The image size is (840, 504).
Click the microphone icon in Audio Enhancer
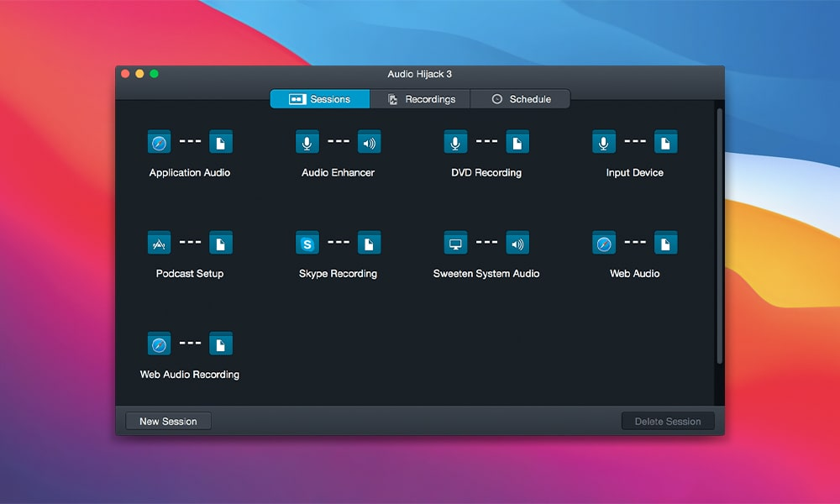pyautogui.click(x=307, y=142)
